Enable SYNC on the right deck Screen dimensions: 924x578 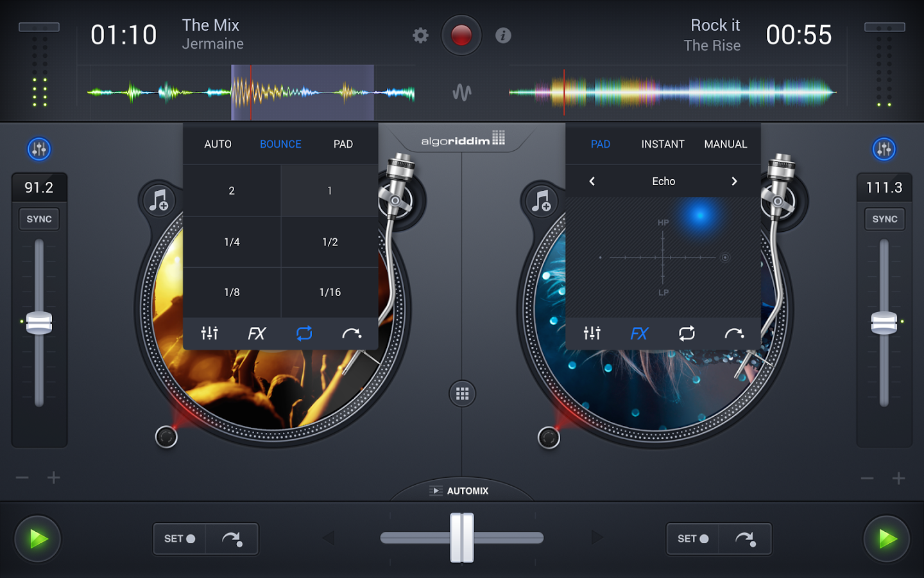click(x=884, y=219)
